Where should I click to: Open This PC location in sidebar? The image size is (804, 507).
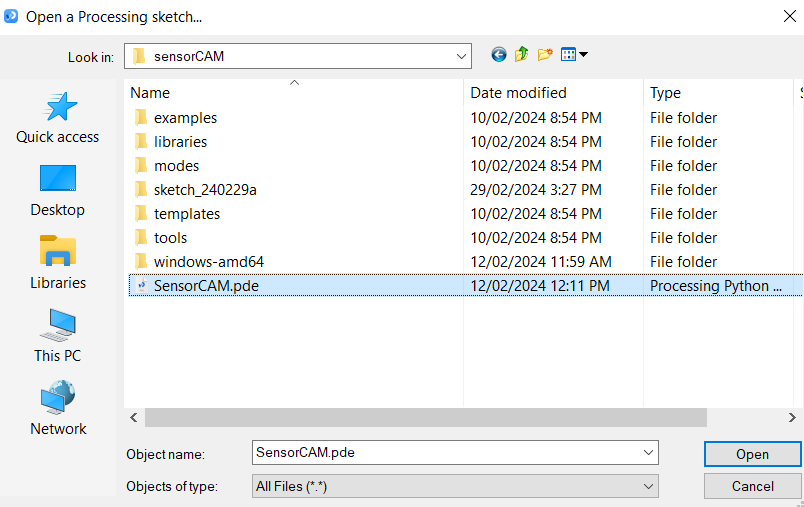point(58,336)
